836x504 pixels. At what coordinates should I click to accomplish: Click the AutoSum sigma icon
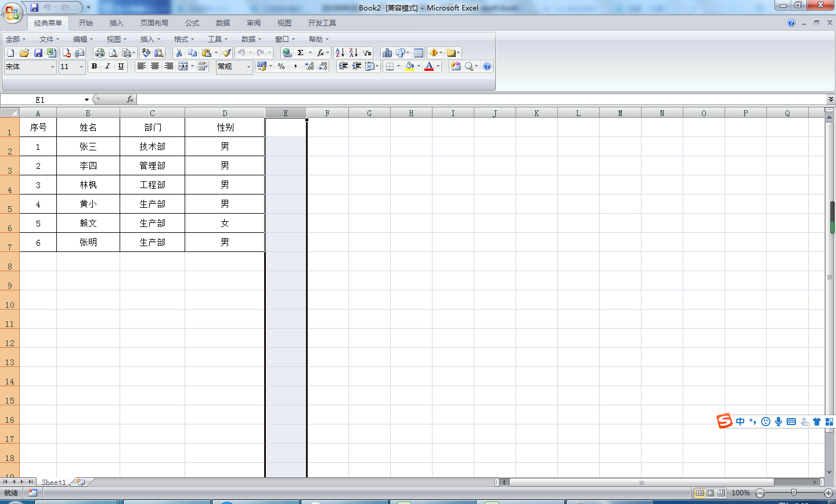pos(301,53)
